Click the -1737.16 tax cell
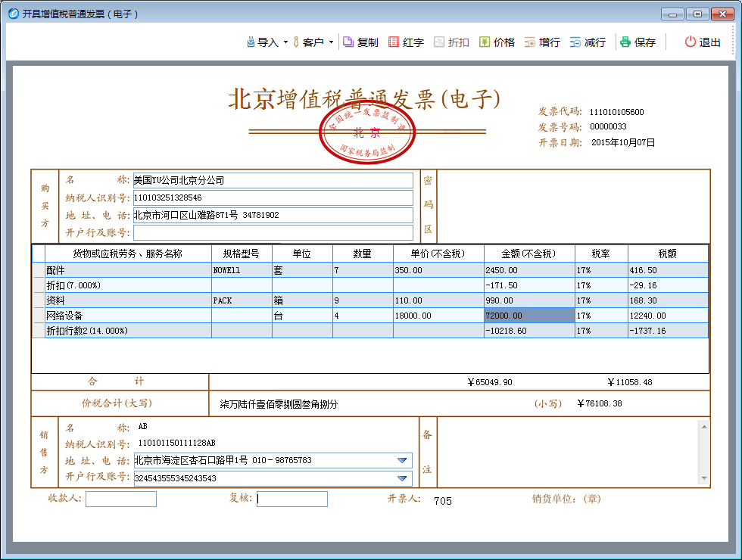Viewport: 742px width, 560px height. (x=668, y=331)
